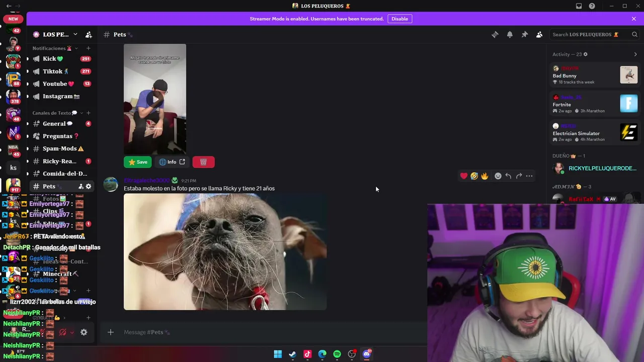Open the Discord inbox icon in title bar
This screenshot has height=362, width=644.
coord(579,6)
